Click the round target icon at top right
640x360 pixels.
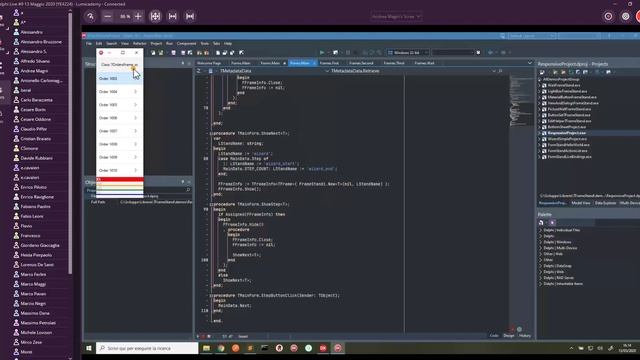tap(608, 16)
